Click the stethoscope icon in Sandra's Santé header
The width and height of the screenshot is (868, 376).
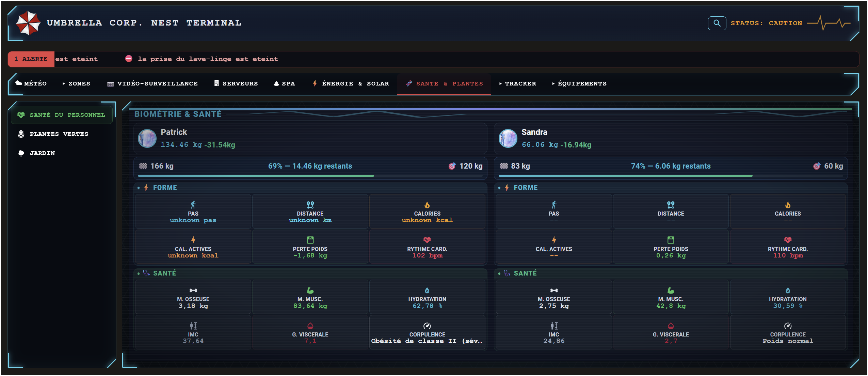507,273
